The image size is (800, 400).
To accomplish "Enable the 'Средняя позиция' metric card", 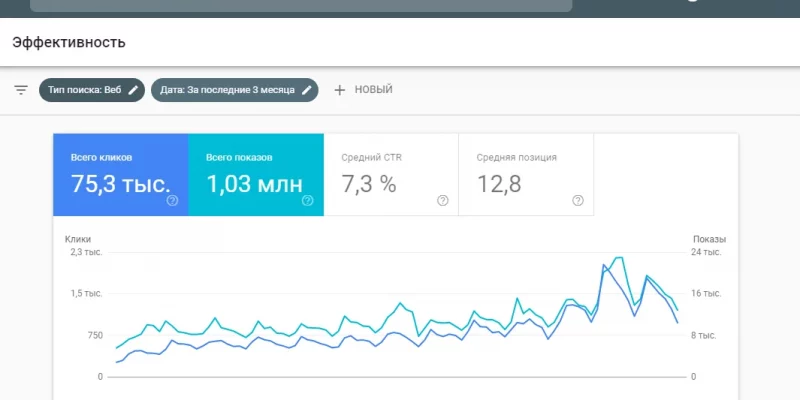I will click(527, 175).
